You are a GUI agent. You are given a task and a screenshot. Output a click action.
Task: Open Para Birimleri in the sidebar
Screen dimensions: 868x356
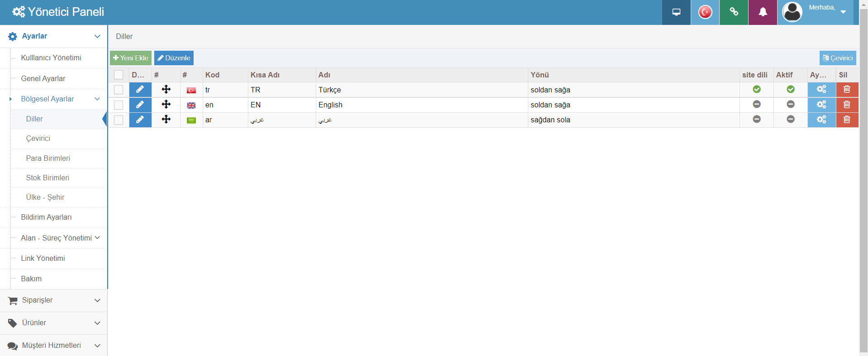coord(48,158)
